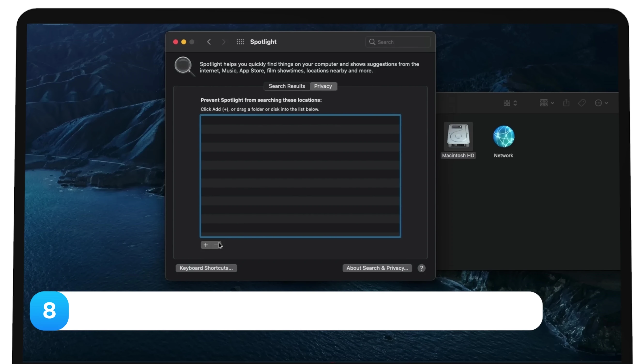Minimize the Spotlight preferences window
Viewport: 643px width, 364px height.
coord(184,42)
